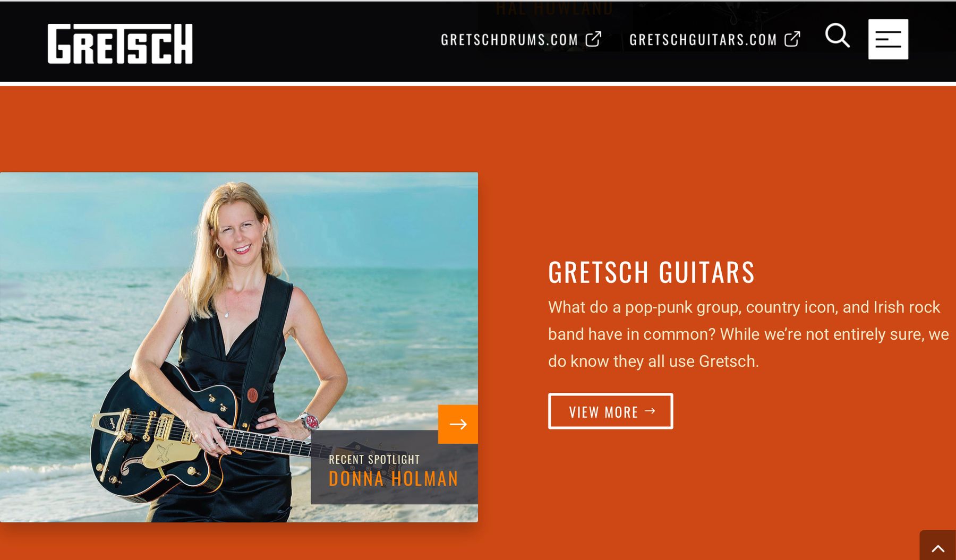Viewport: 956px width, 560px height.
Task: Click the Gretsch Guitars heading
Action: pyautogui.click(x=651, y=272)
